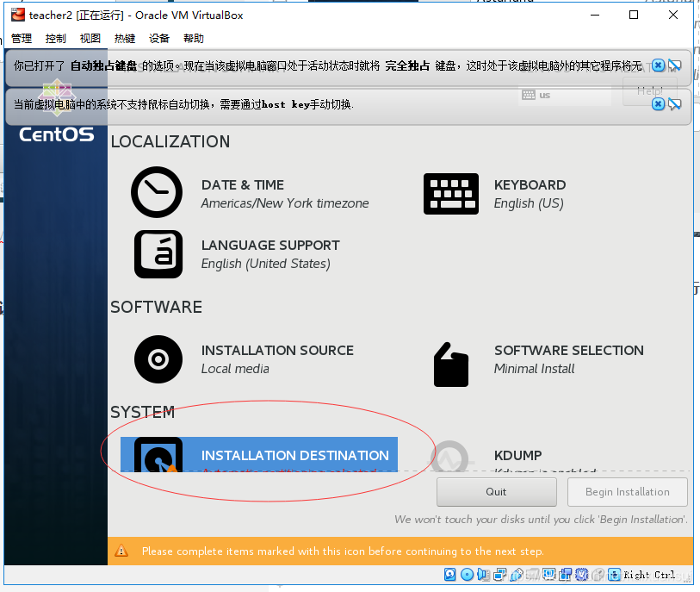Click the 'We won't touch your disks' note
The width and height of the screenshot is (700, 592).
click(x=541, y=519)
